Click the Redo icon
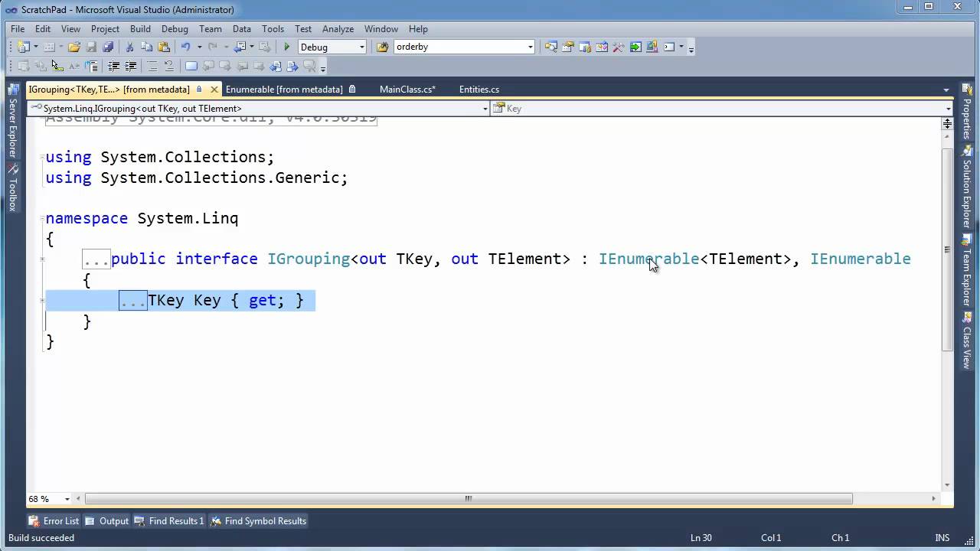Image resolution: width=980 pixels, height=551 pixels. tap(213, 47)
